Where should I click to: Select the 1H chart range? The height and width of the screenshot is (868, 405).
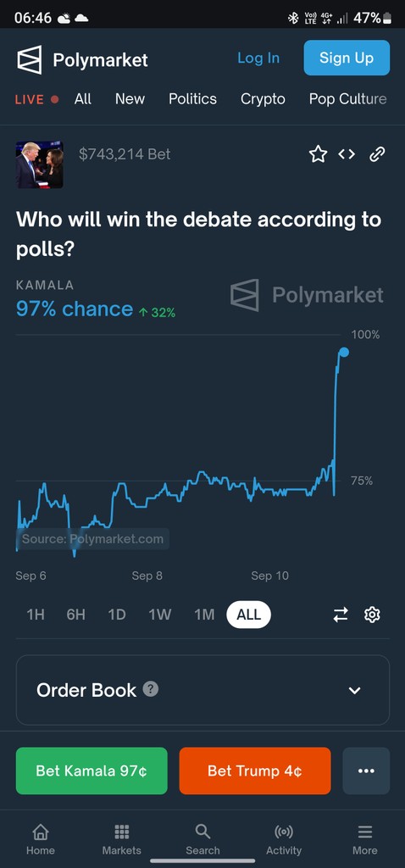pyautogui.click(x=36, y=615)
